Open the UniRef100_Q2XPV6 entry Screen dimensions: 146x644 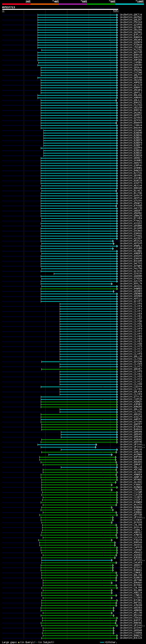point(131,25)
